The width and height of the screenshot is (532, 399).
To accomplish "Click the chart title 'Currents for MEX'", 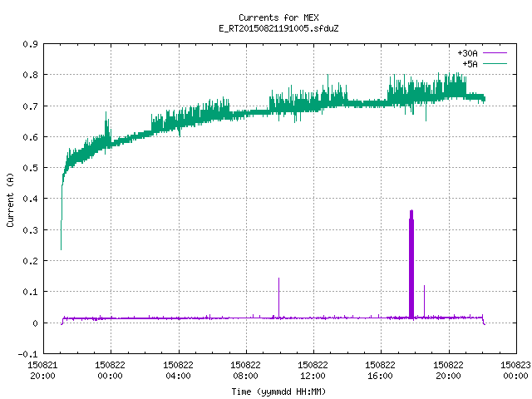I will pos(278,17).
